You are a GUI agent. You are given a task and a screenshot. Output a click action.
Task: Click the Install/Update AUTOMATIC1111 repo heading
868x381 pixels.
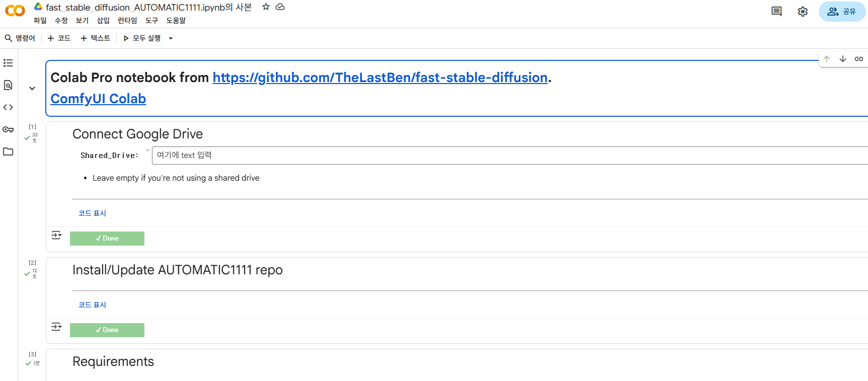click(x=178, y=270)
